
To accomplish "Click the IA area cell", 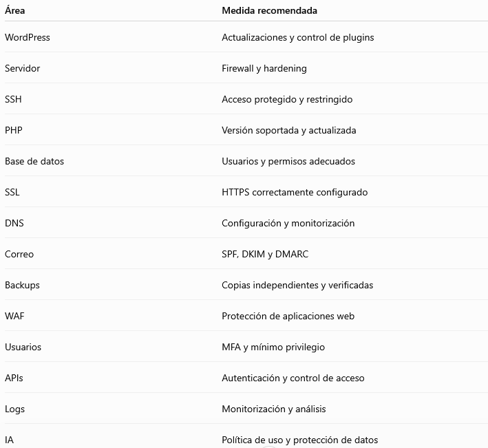I will tap(10, 440).
